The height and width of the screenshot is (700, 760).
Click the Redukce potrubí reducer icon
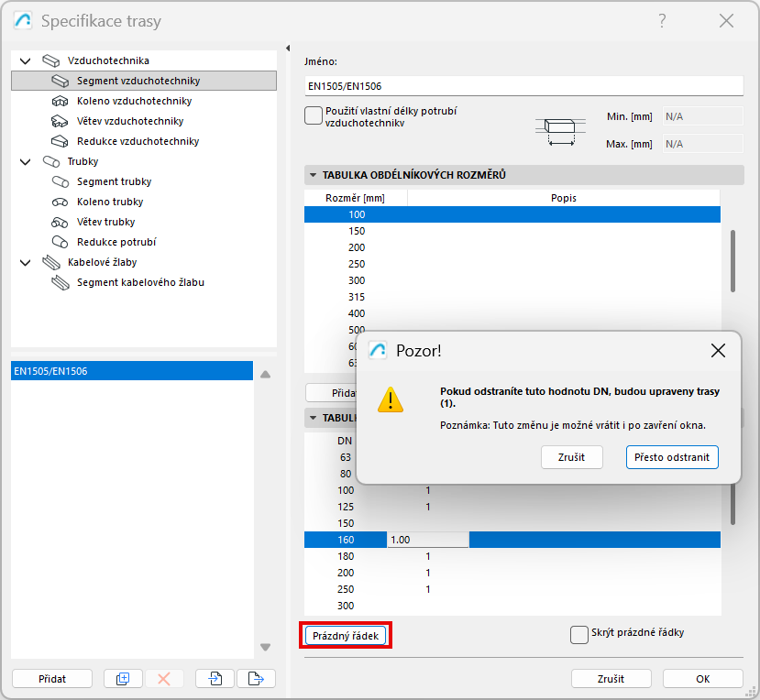pyautogui.click(x=61, y=242)
